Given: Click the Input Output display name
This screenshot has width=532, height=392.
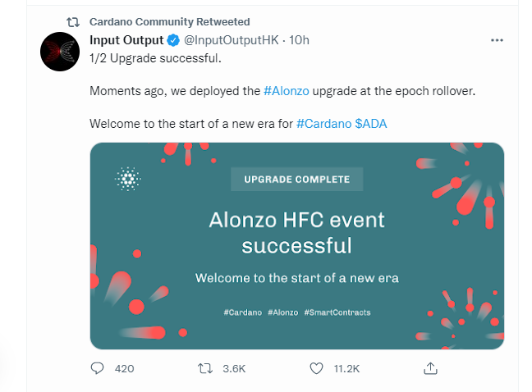Looking at the screenshot, I should 126,40.
